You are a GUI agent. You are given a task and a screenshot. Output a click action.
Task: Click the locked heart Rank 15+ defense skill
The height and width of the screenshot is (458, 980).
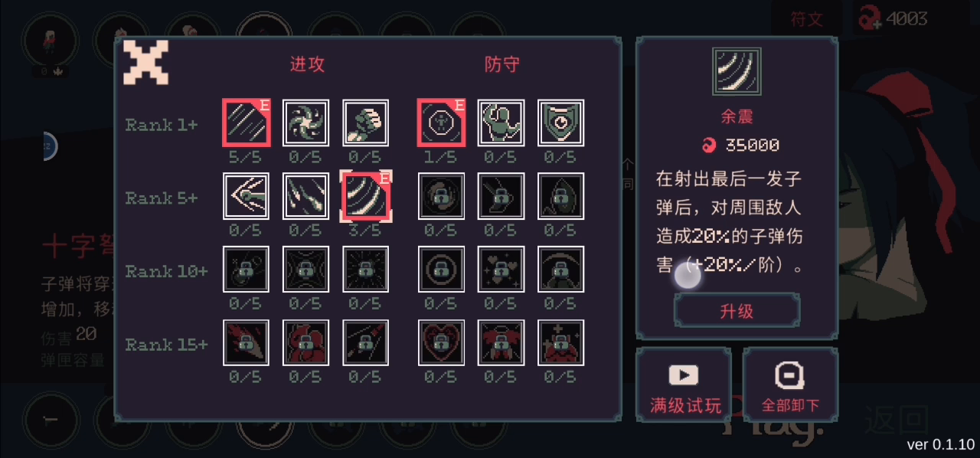pos(442,342)
